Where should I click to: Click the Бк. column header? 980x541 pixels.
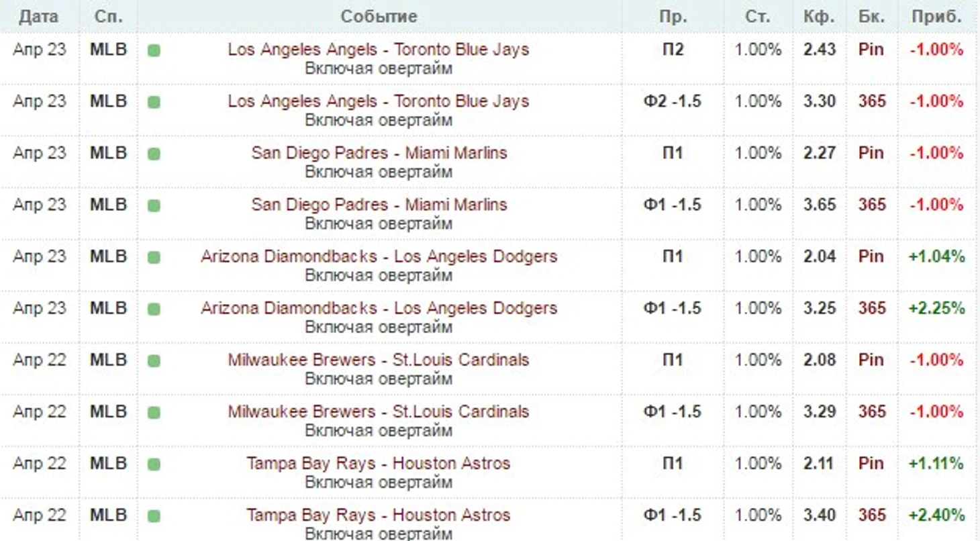point(871,16)
